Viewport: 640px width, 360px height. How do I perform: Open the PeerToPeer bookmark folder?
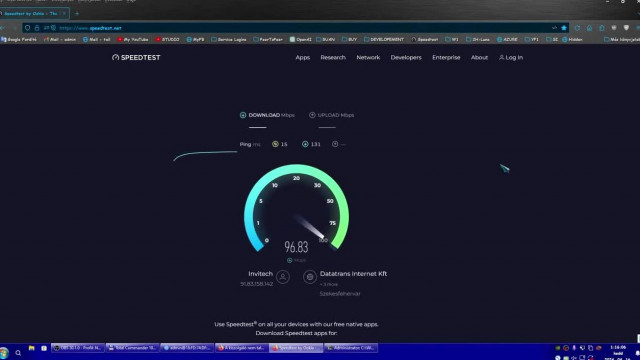coord(268,40)
